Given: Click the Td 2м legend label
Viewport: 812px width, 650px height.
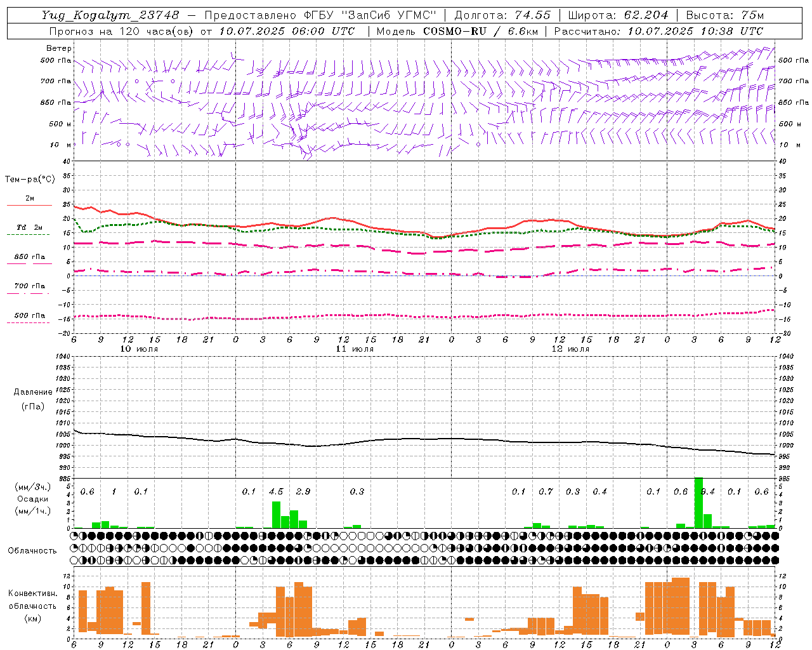Looking at the screenshot, I should [x=30, y=227].
